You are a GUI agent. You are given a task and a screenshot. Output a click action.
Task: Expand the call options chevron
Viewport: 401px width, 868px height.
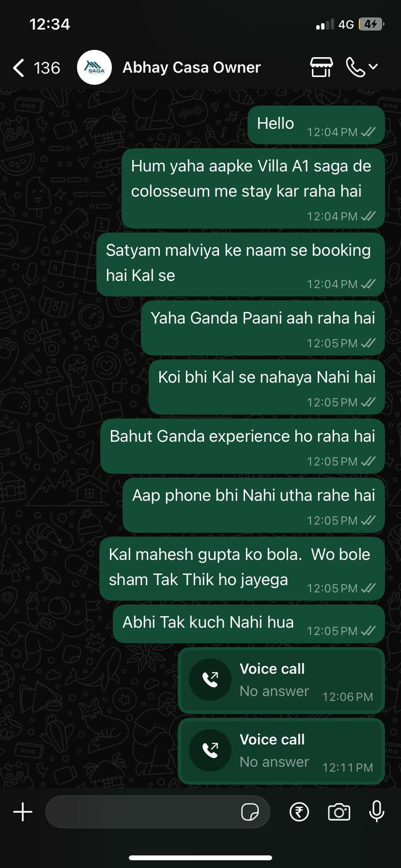click(x=373, y=67)
